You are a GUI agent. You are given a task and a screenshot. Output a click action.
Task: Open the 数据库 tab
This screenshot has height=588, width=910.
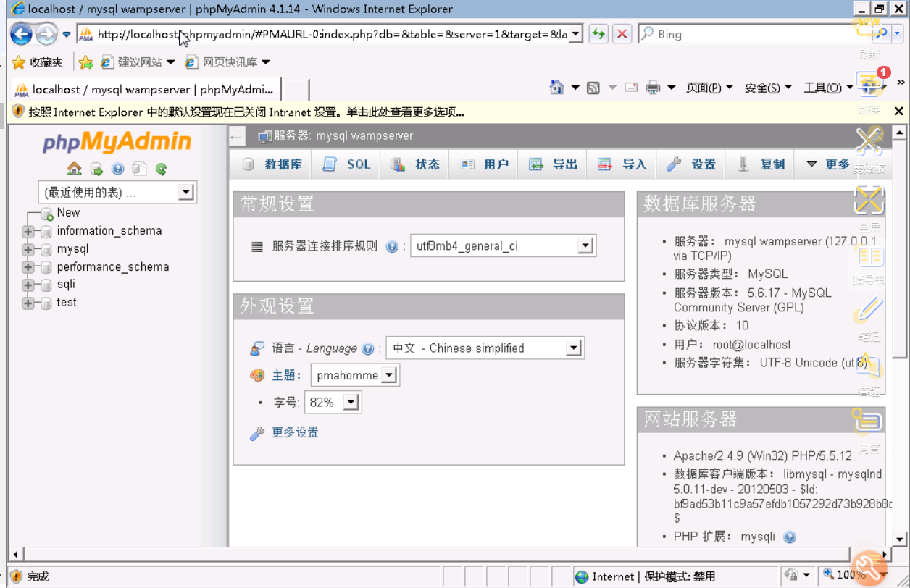(272, 164)
